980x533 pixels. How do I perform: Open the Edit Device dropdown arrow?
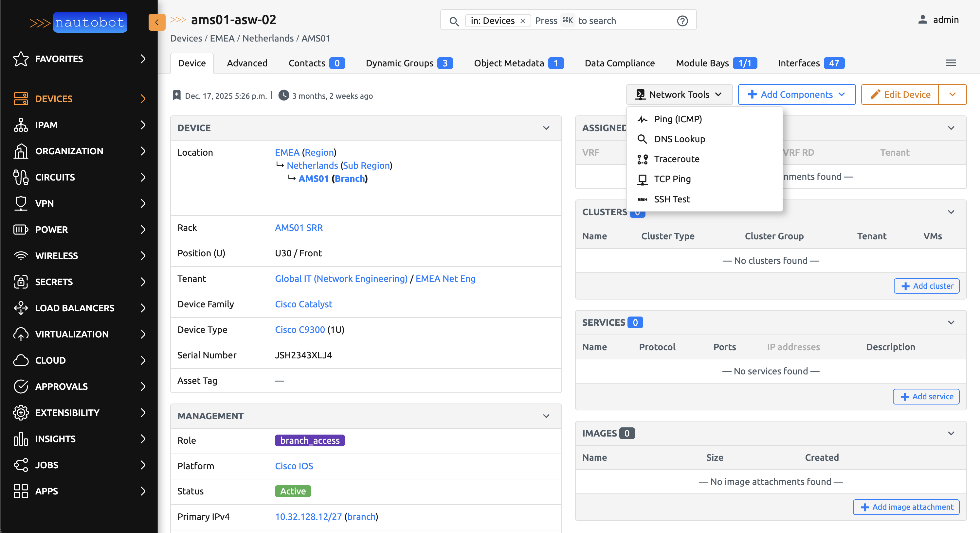[952, 95]
